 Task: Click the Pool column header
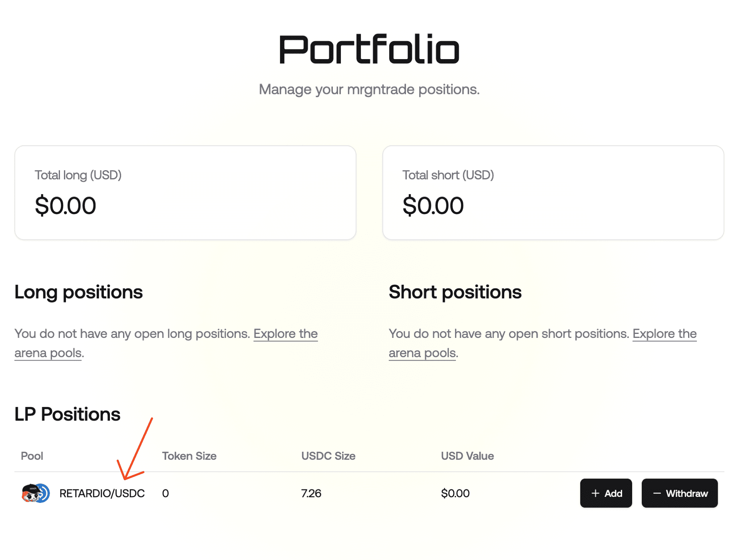pos(32,456)
